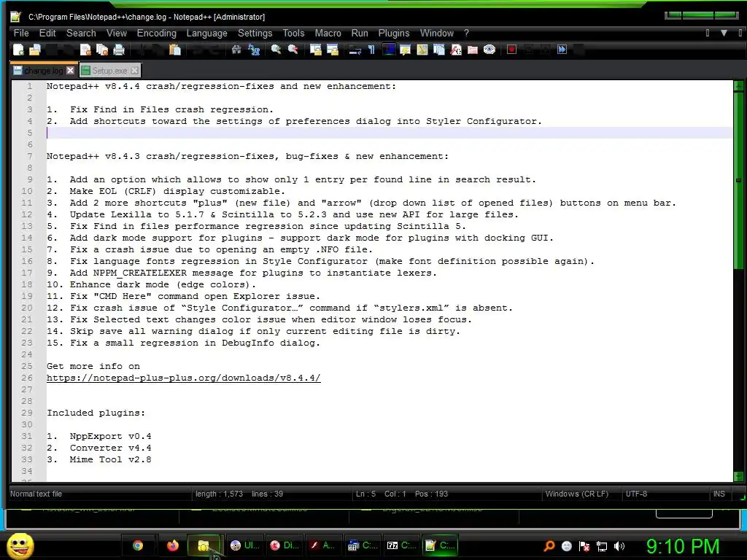Viewport: 747px width, 560px height.
Task: Open the File menu
Action: (21, 33)
